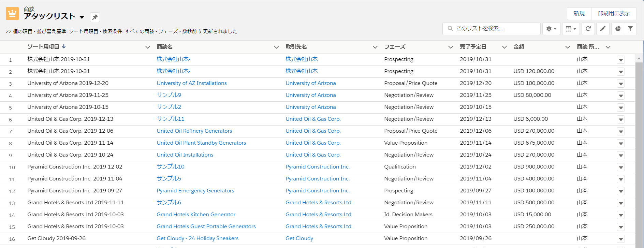Open row actions for Get Cloudy row
Viewport: 644px width, 248px height.
tap(621, 239)
